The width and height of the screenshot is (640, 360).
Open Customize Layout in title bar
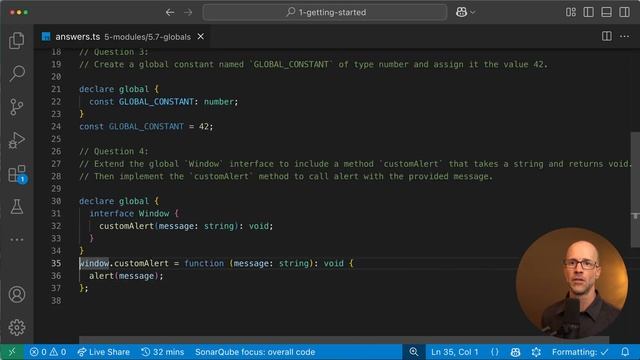coord(571,12)
